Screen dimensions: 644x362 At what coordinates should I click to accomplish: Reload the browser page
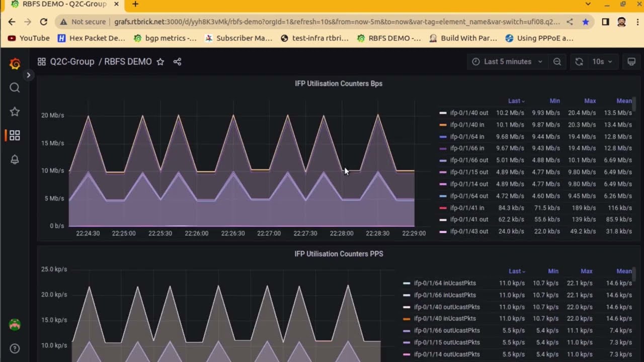44,22
